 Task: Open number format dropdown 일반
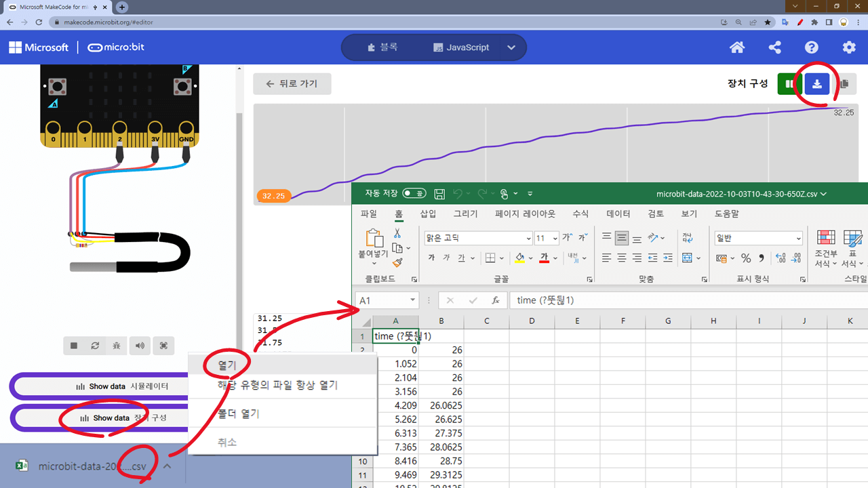coord(798,239)
